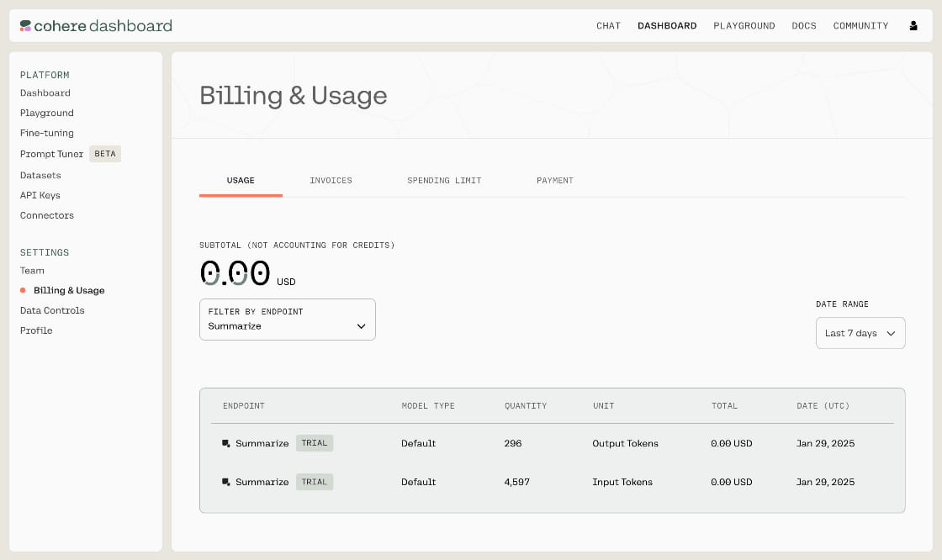
Task: Switch to the Usage tab
Action: 241,180
